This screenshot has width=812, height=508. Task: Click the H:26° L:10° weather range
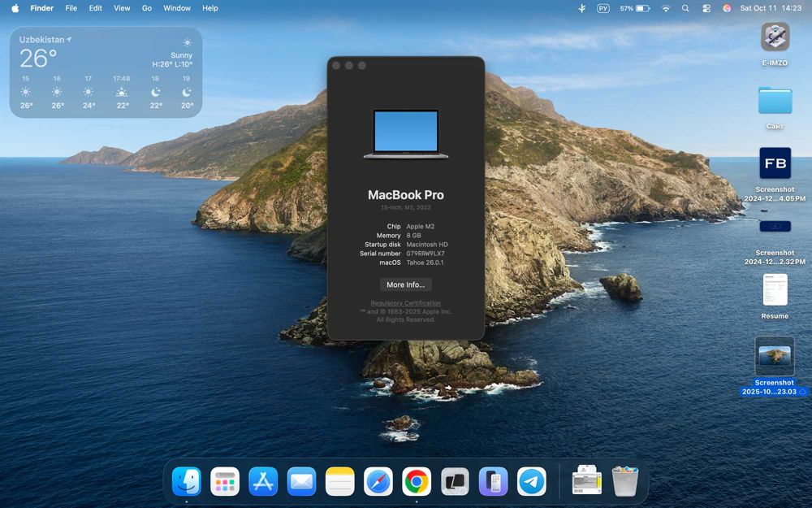pyautogui.click(x=172, y=64)
